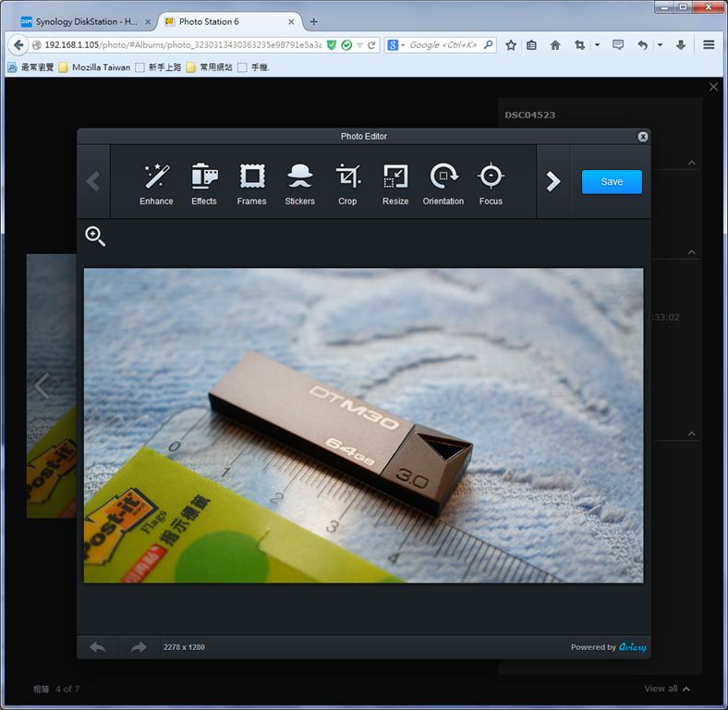Open the Aviary link
Viewport: 728px width, 710px height.
coord(632,647)
